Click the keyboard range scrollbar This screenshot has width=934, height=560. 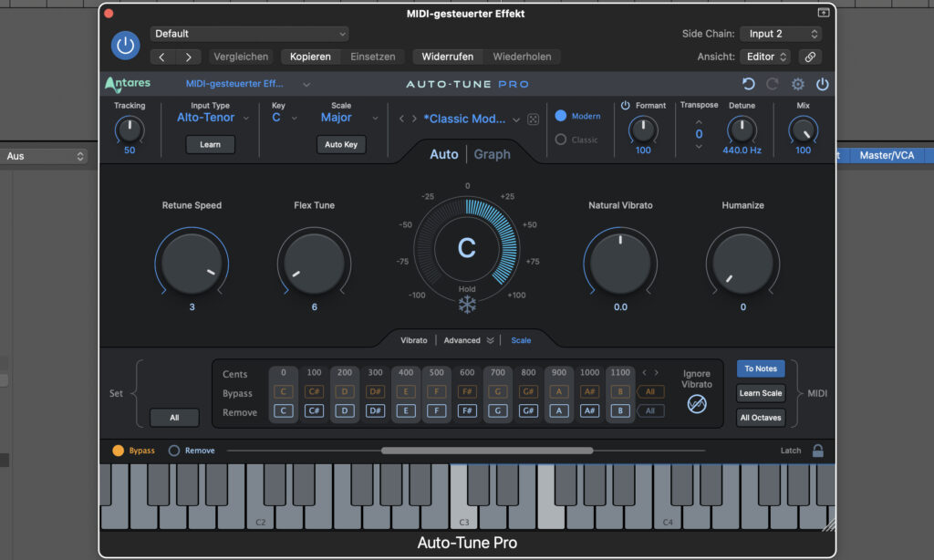point(487,451)
